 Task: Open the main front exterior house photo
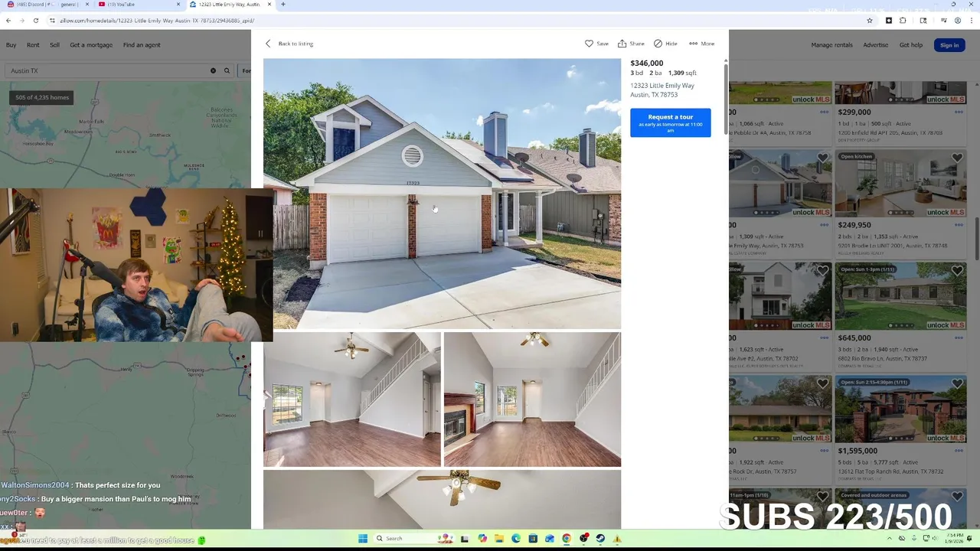pyautogui.click(x=442, y=194)
